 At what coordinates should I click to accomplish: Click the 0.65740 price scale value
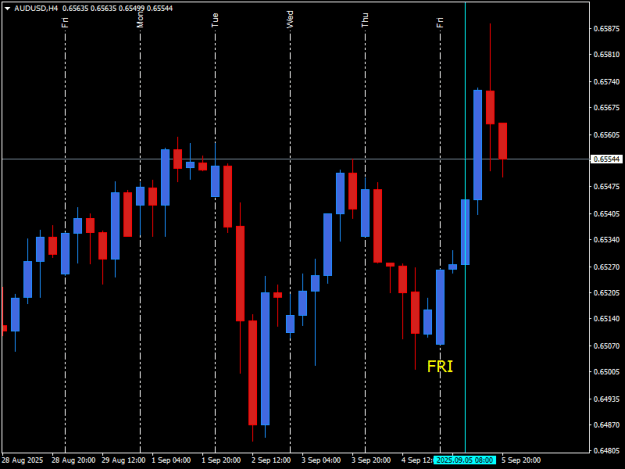pyautogui.click(x=607, y=82)
